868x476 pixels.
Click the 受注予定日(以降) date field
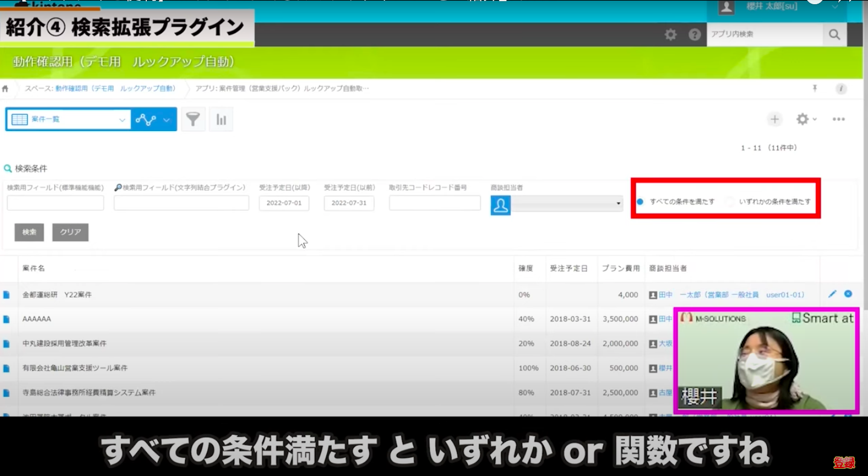click(x=284, y=204)
